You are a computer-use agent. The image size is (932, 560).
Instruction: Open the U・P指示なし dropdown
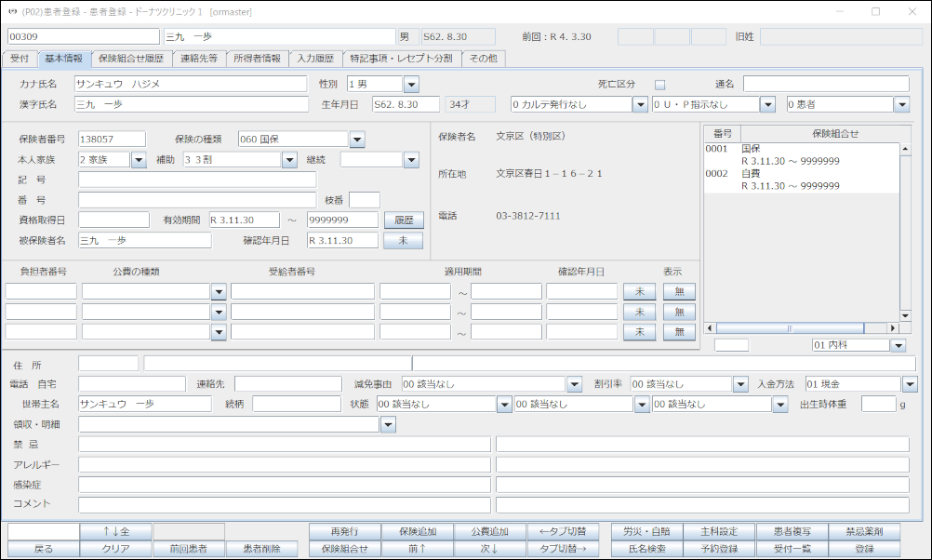[x=768, y=104]
